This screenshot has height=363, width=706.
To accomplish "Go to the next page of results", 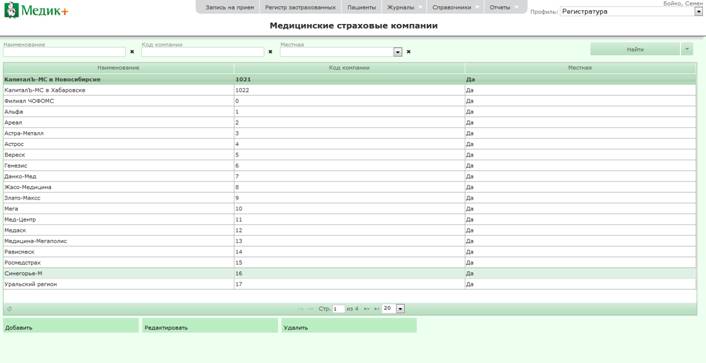I will pos(367,309).
